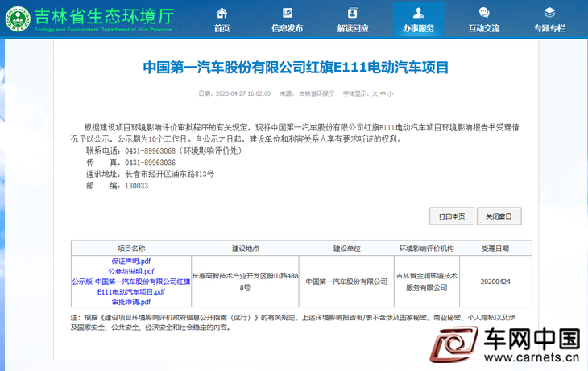Click the 互动交流 chat bubble icon
This screenshot has height=371, width=588.
(484, 13)
